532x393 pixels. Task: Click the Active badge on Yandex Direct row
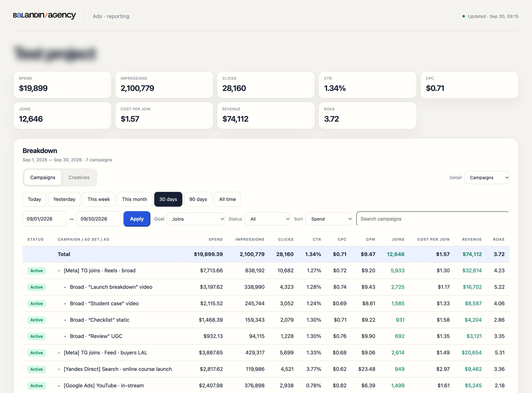(x=36, y=369)
